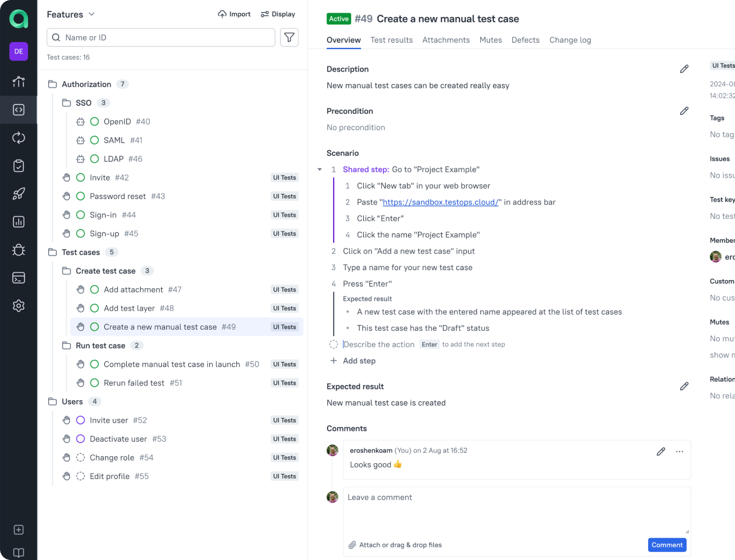Collapse the Authorization folder

[x=52, y=84]
